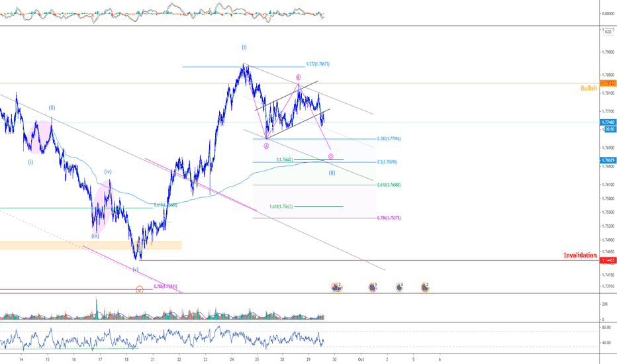The image size is (617, 364).
Task: Select the 0.786(1.73841) label near bottom left
Action: coord(166,287)
